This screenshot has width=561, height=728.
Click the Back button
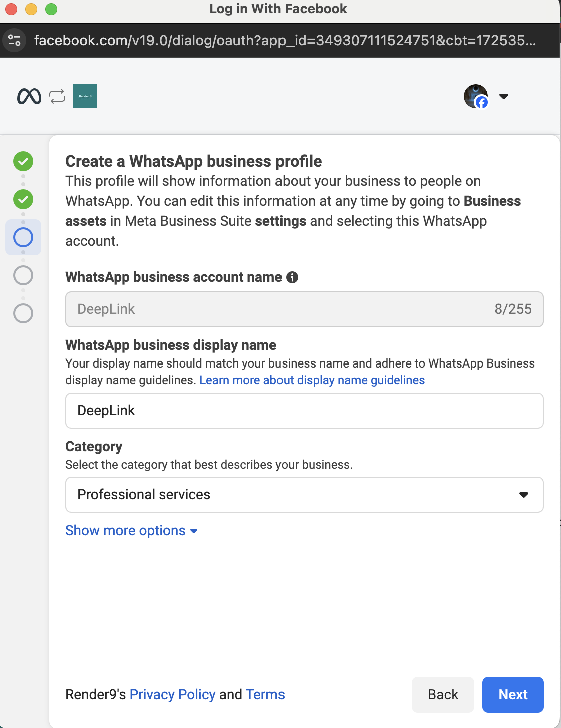point(443,695)
